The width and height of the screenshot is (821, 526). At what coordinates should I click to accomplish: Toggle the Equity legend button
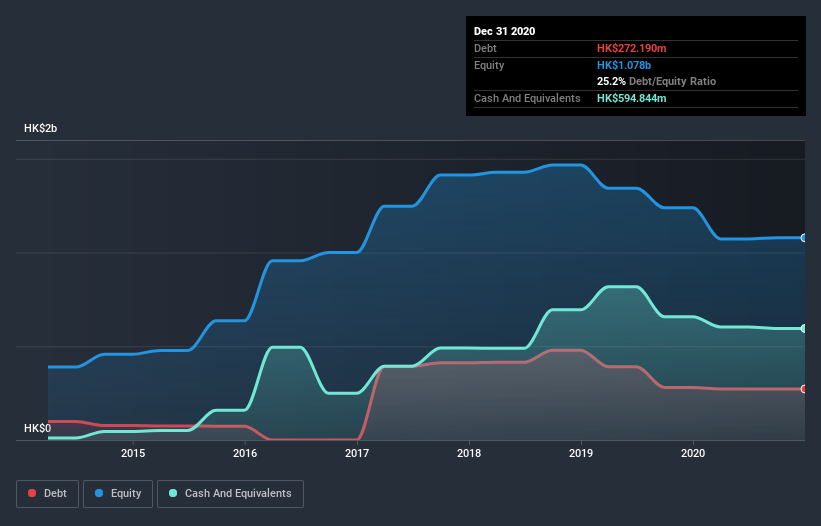tap(118, 494)
